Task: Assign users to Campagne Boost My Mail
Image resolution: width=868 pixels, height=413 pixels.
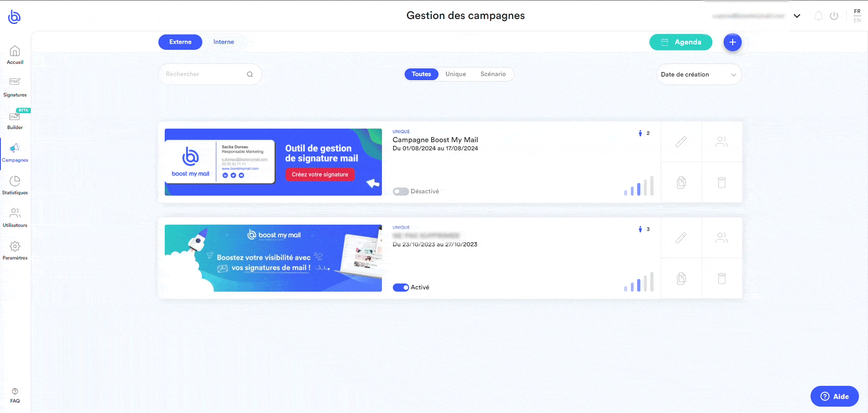Action: (722, 142)
